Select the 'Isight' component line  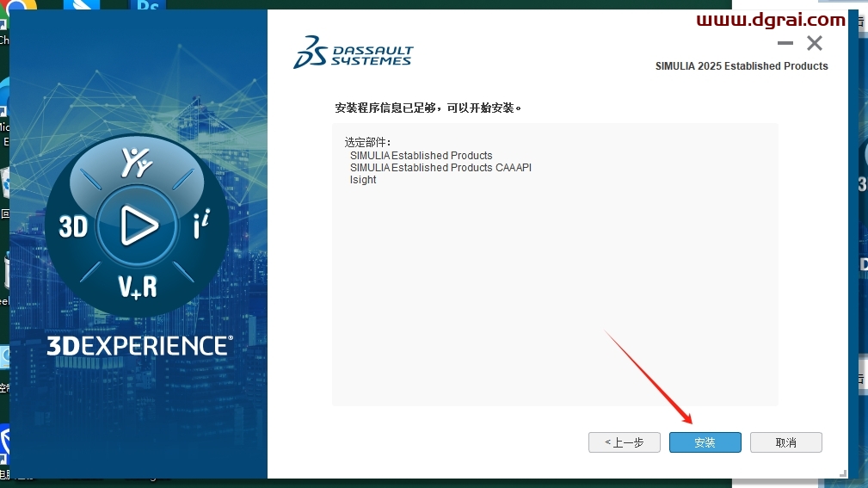(x=362, y=180)
